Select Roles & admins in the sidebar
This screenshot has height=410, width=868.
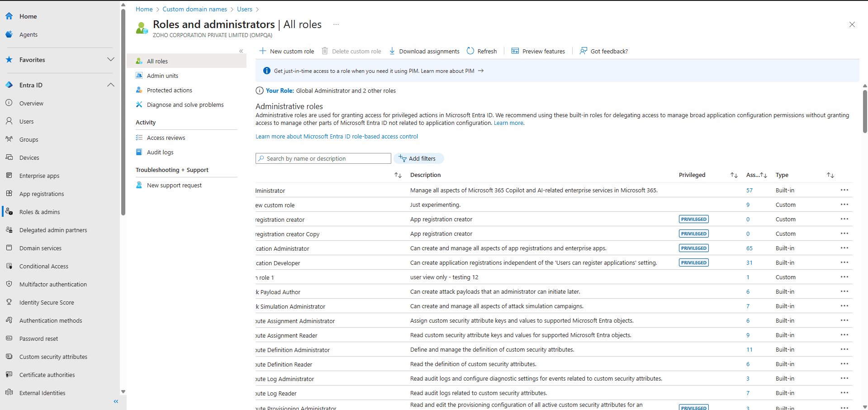pyautogui.click(x=40, y=211)
